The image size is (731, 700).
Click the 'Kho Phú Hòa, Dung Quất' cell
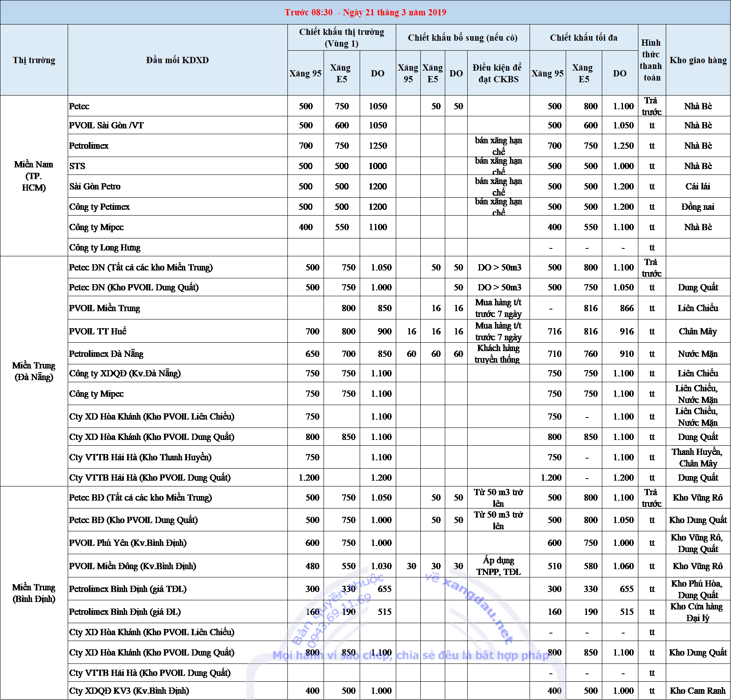click(698, 589)
